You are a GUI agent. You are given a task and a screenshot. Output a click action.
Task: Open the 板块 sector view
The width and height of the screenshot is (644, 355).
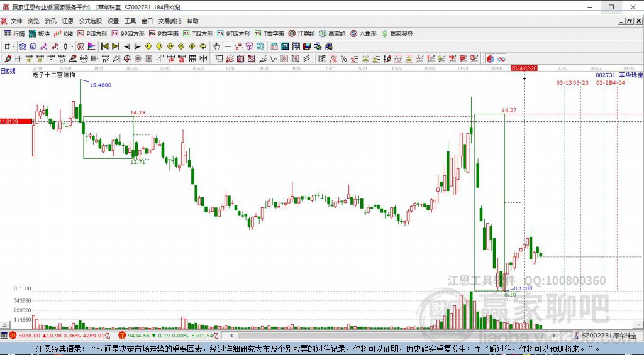40,34
